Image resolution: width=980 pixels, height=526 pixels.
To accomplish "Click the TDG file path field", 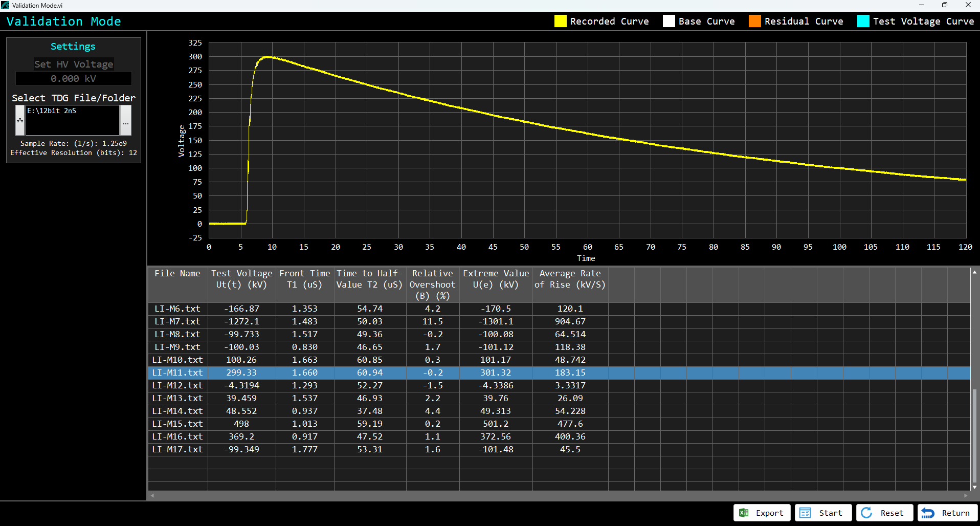I will tap(72, 120).
